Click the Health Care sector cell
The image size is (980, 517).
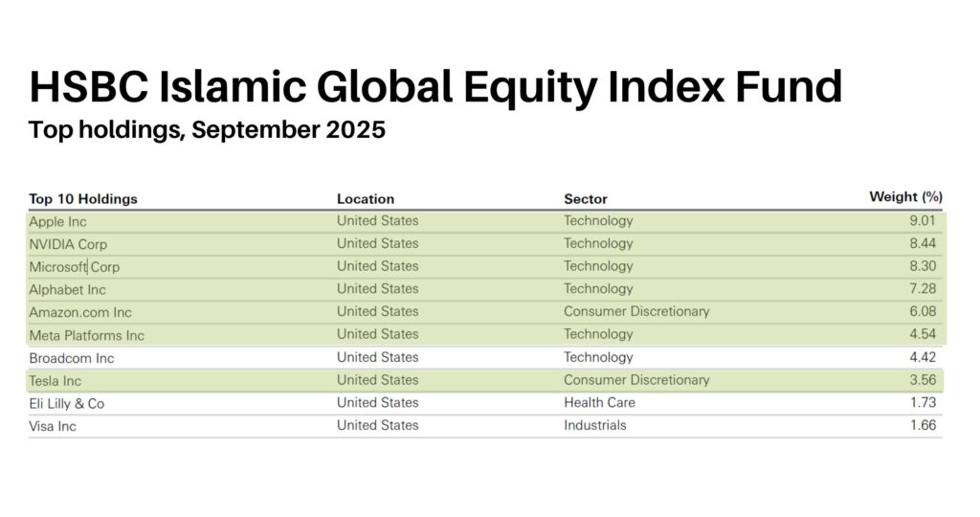point(599,403)
